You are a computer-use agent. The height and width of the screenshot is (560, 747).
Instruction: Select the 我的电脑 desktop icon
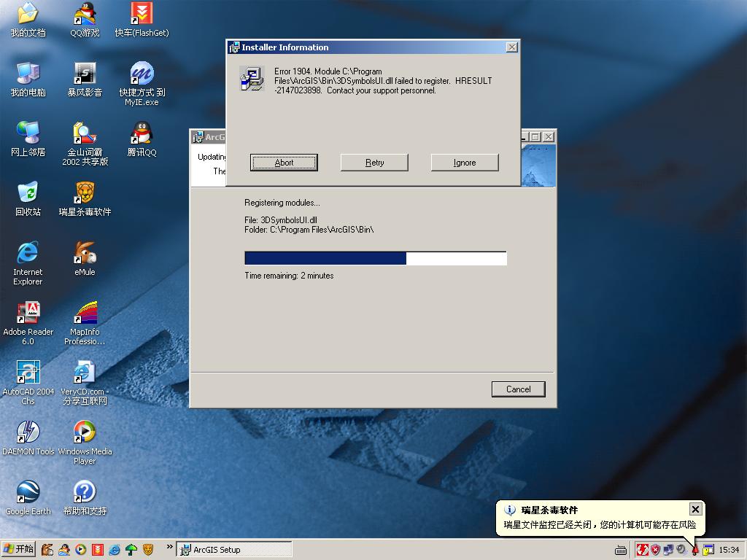(x=28, y=79)
